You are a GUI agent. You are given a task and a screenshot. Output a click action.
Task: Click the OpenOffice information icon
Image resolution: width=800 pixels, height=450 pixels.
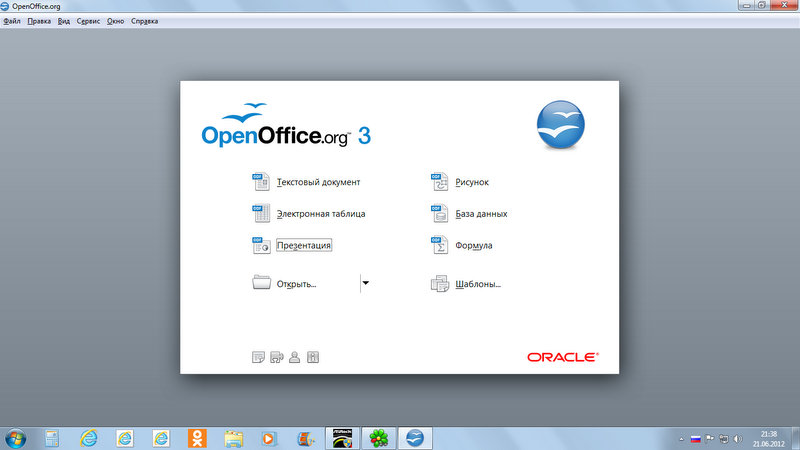pyautogui.click(x=313, y=357)
